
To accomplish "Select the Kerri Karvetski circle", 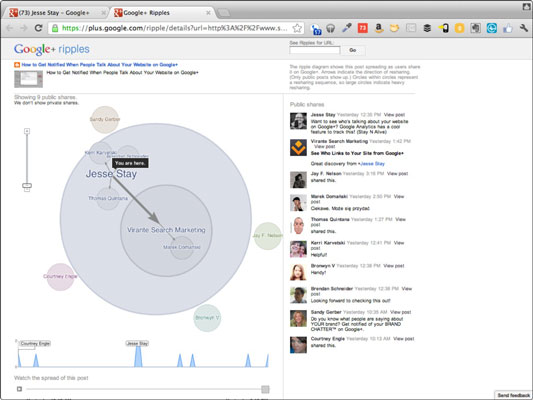I will [100, 153].
